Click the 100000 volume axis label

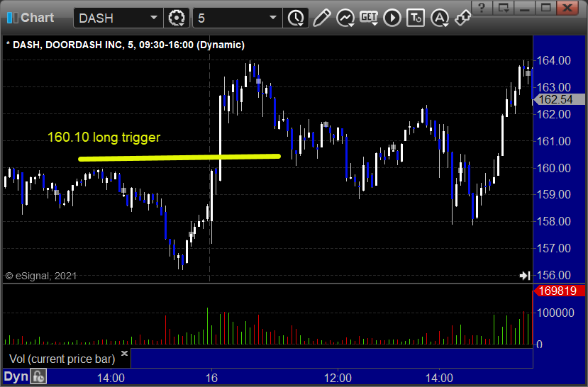click(555, 313)
